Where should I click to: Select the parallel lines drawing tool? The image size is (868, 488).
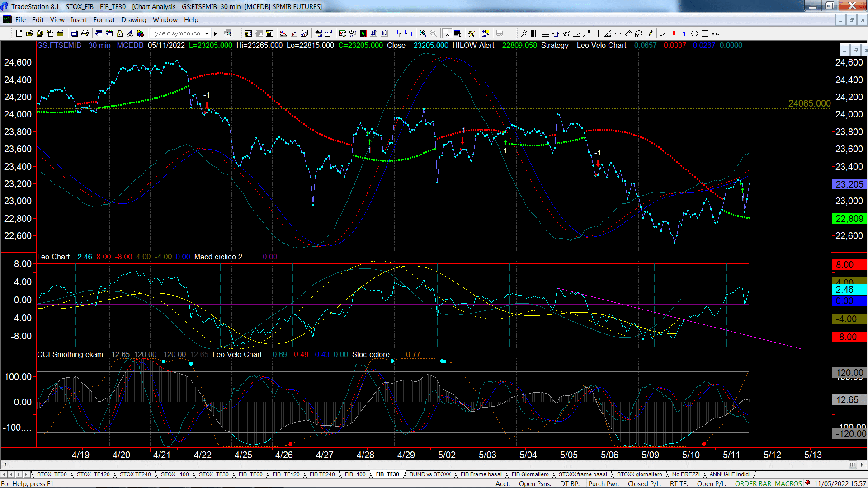pos(628,33)
